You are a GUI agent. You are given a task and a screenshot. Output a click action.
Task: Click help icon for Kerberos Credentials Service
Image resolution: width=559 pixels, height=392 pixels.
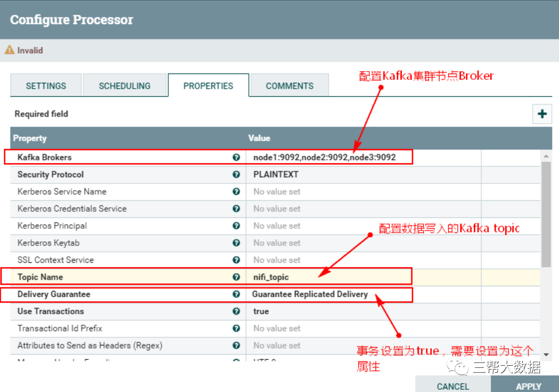pyautogui.click(x=236, y=209)
